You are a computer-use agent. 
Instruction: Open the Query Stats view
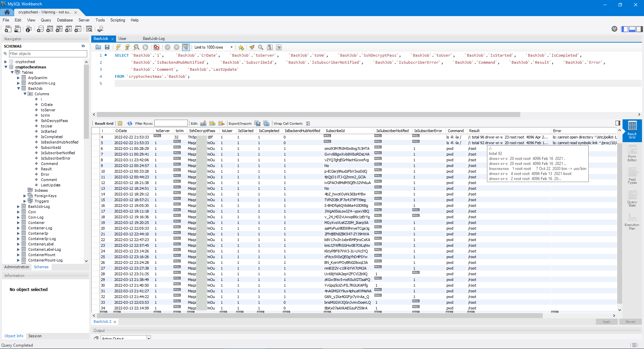point(632,198)
